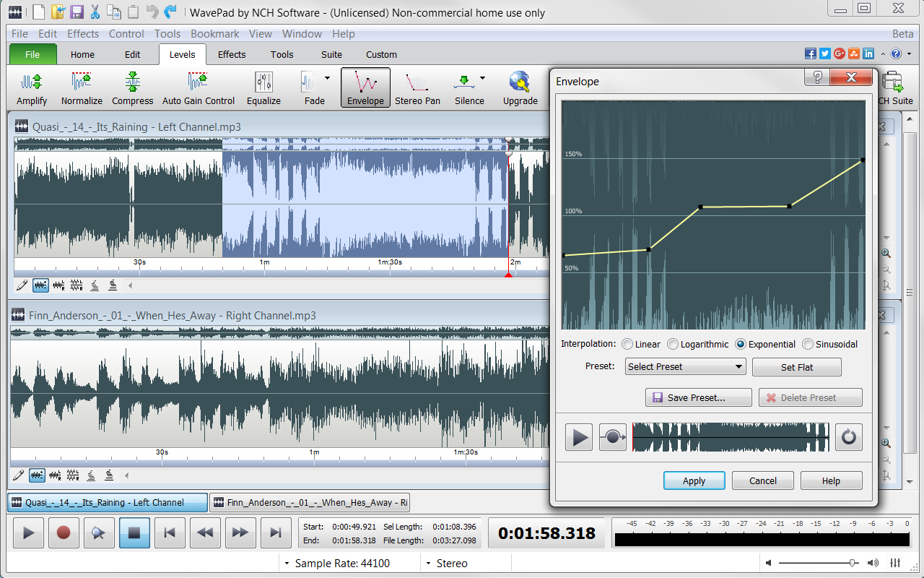Open the Auto Gain Control tool
Image resolution: width=924 pixels, height=578 pixels.
198,87
